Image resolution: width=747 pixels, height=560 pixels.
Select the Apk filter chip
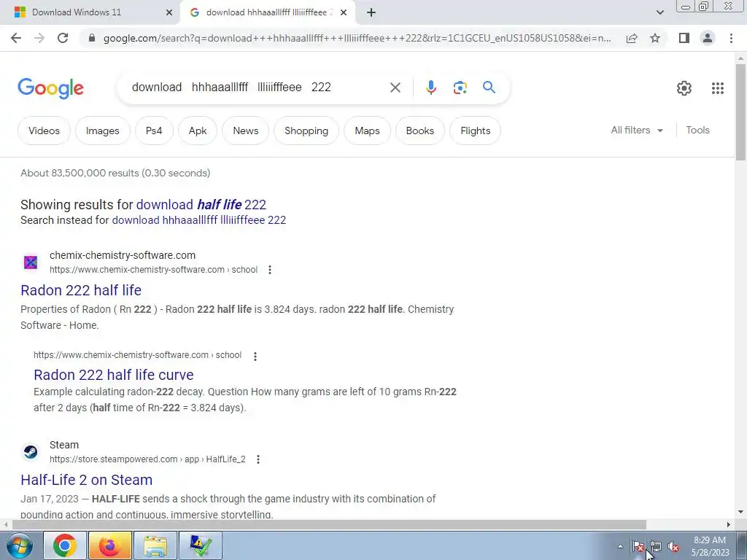[x=198, y=131]
